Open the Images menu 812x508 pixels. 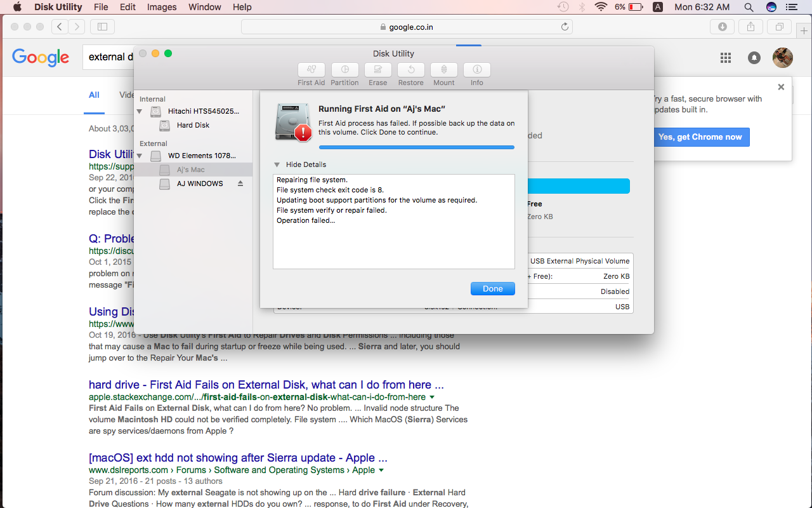point(162,7)
